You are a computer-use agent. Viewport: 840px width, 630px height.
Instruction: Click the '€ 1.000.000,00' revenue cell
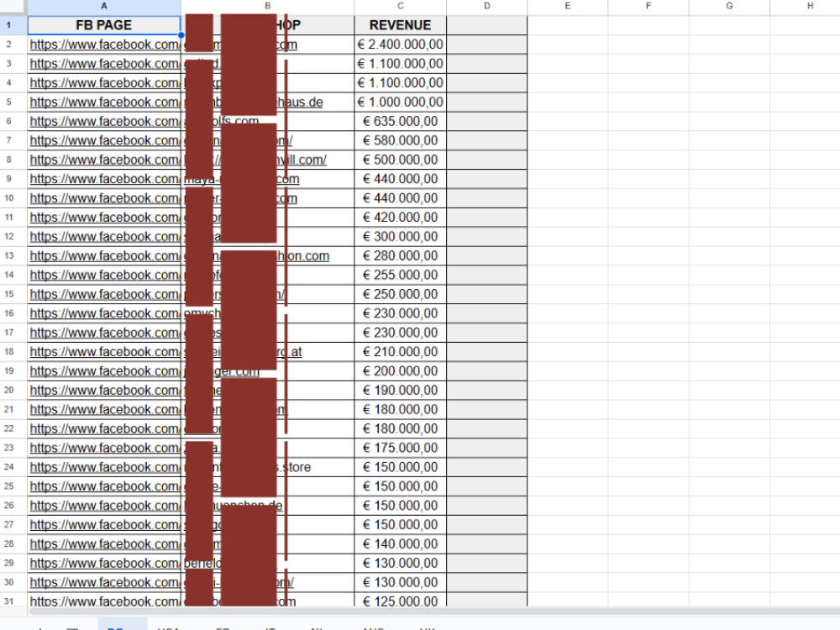400,102
